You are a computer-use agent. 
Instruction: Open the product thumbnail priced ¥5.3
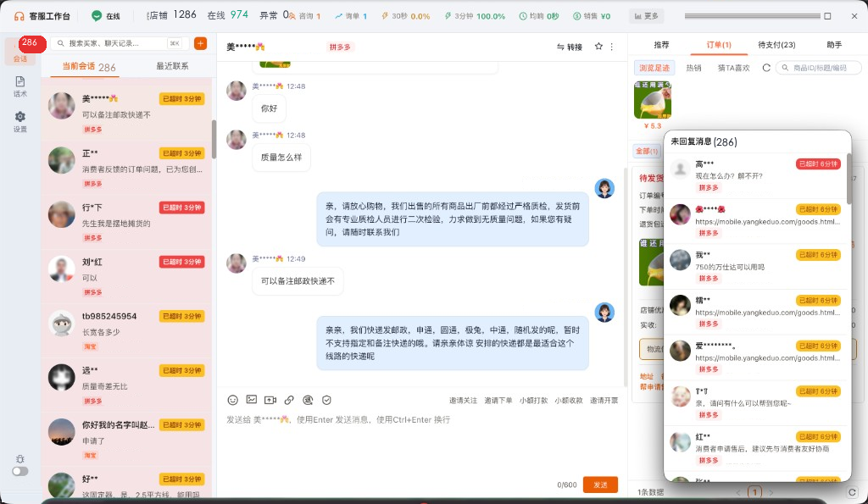point(653,100)
